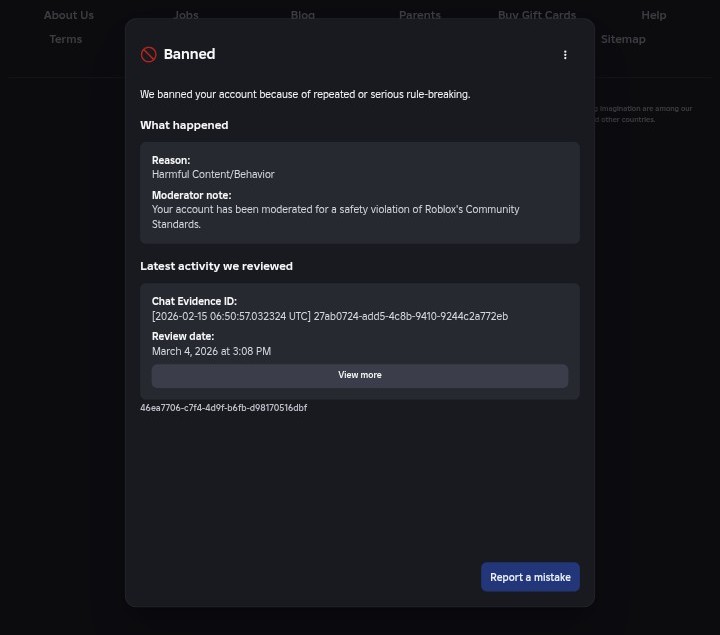This screenshot has width=720, height=635.
Task: Open the Blog footer link
Action: 303,15
